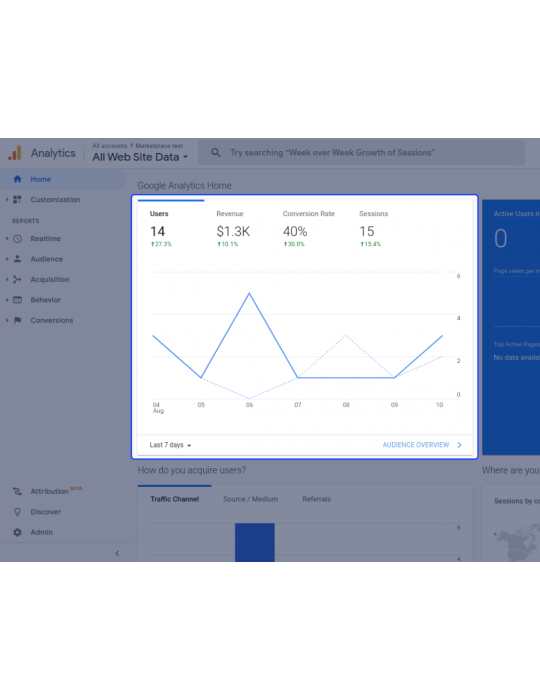
Task: Open the Audience Overview link
Action: [415, 445]
